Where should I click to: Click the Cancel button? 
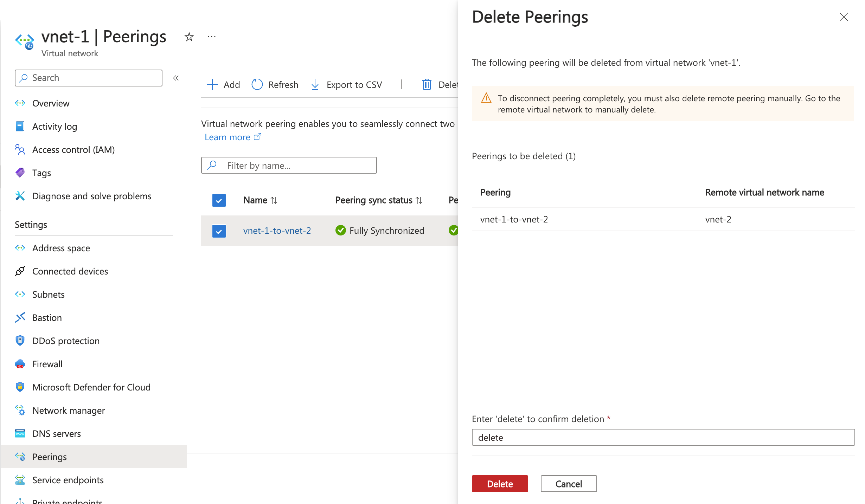pyautogui.click(x=568, y=484)
